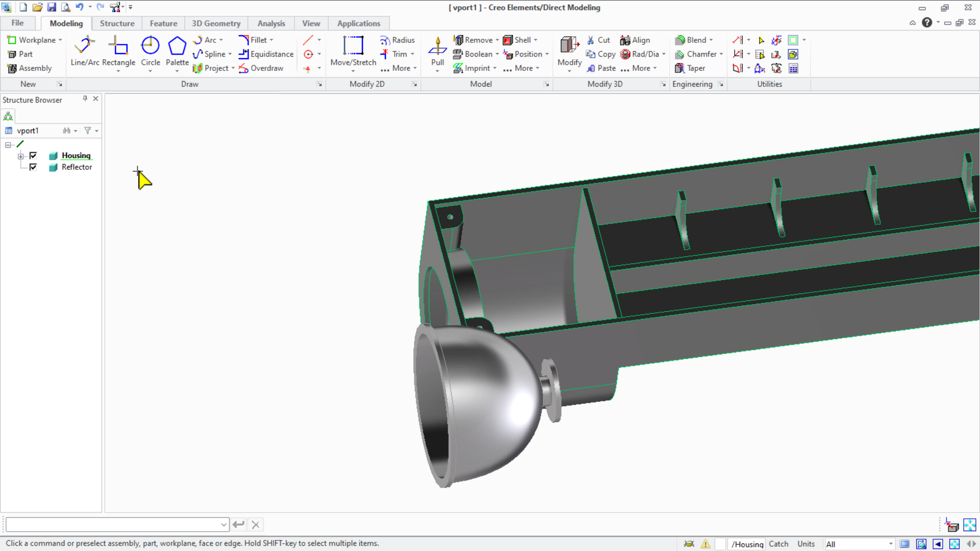The height and width of the screenshot is (551, 980).
Task: Open the Arc dropdown arrow
Action: (x=221, y=40)
